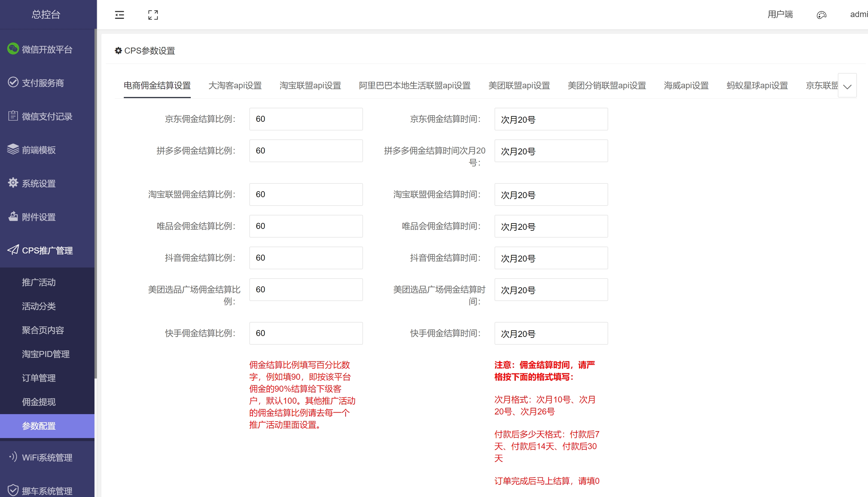Expand the WiFi系统管理 menu
Screen dimensions: 868x497
(x=48, y=458)
